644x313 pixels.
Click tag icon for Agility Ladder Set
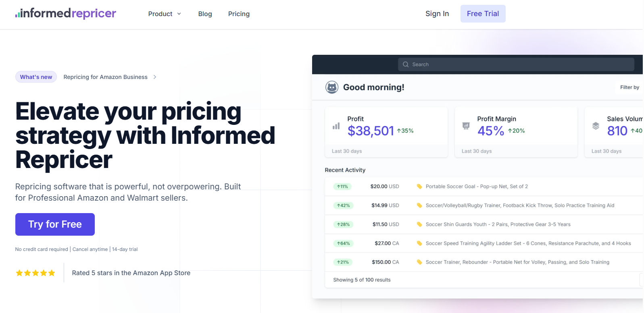(419, 243)
